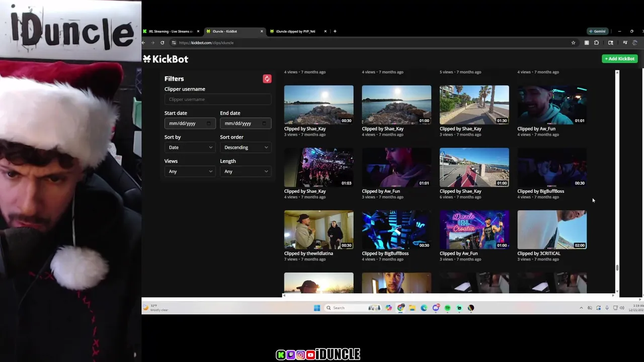
Task: Open the Sort by Date dropdown
Action: (190, 147)
